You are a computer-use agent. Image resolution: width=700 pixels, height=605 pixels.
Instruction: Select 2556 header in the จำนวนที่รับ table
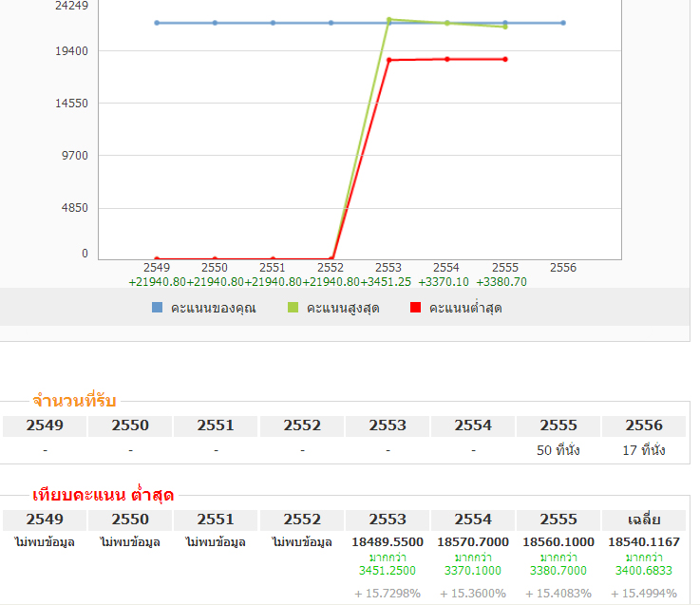(x=644, y=425)
